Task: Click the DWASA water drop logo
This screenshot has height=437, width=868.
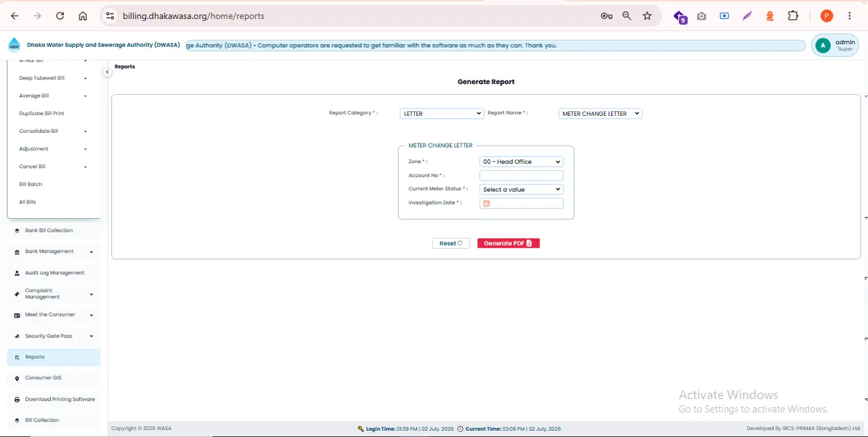Action: pos(14,45)
